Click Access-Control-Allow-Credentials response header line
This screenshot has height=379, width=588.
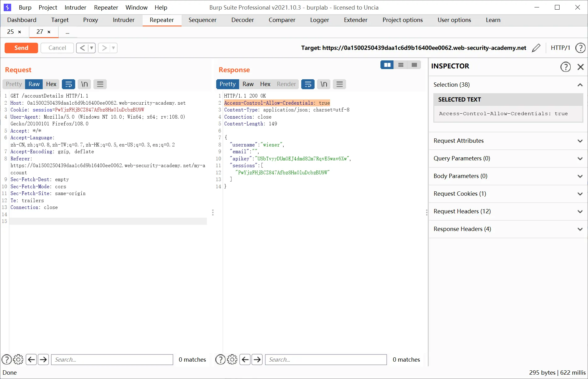pyautogui.click(x=277, y=103)
